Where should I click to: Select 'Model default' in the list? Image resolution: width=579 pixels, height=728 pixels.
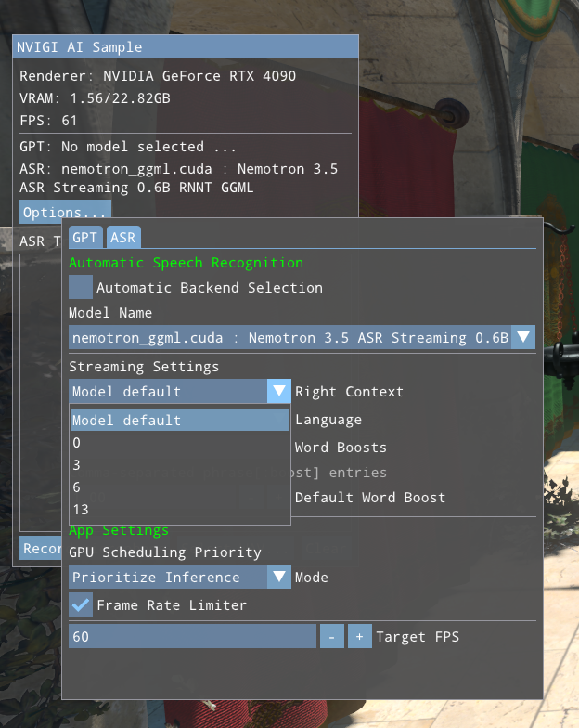point(180,420)
